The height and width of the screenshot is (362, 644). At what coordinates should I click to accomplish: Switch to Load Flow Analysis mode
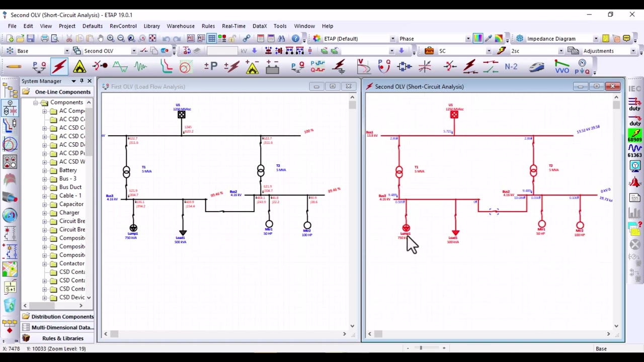(39, 66)
